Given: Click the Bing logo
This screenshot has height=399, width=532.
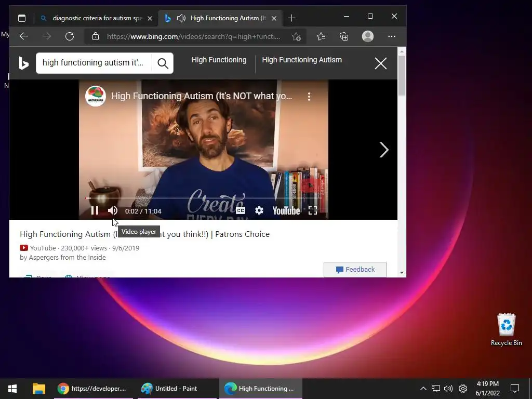Looking at the screenshot, I should point(23,63).
